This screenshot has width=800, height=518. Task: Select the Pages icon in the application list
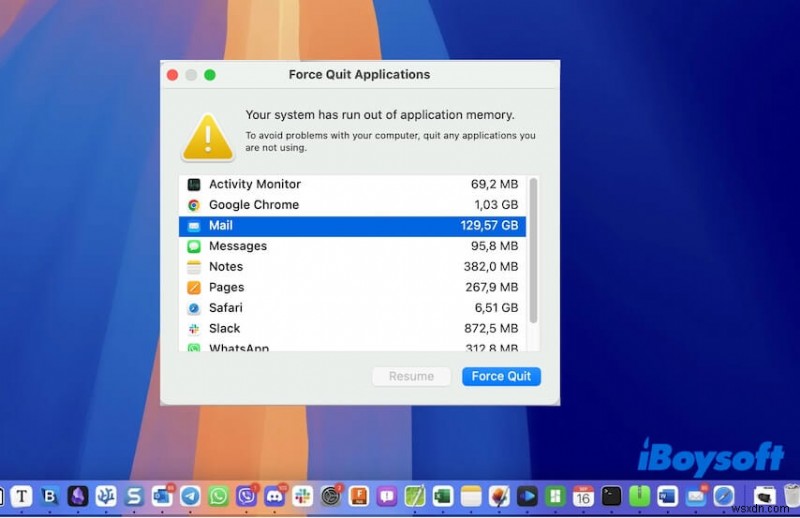tap(194, 288)
